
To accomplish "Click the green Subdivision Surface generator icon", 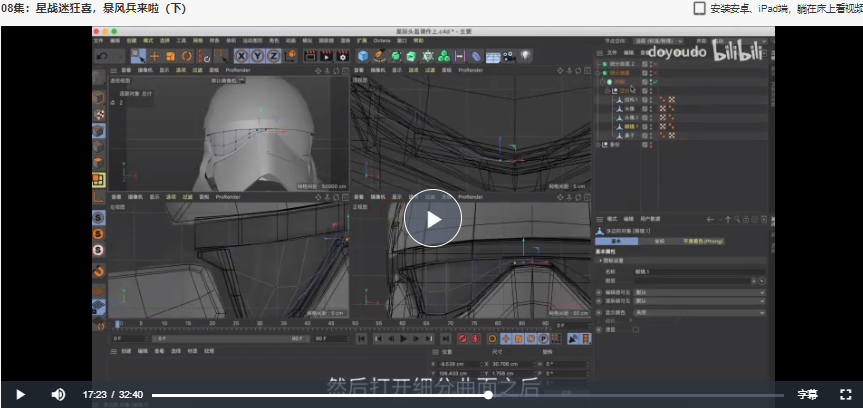I will click(x=395, y=56).
